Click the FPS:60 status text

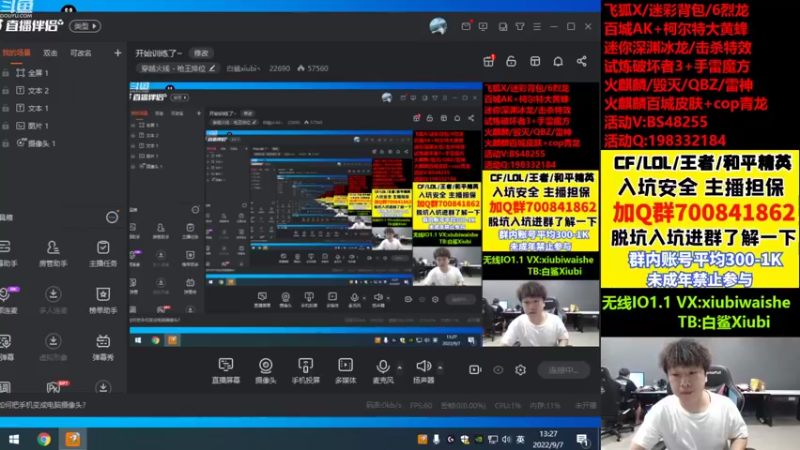click(421, 406)
